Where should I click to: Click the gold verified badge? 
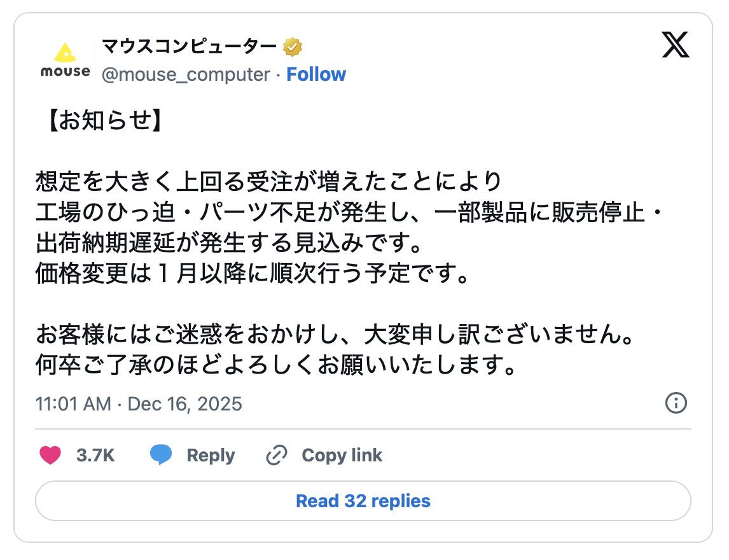tap(292, 46)
